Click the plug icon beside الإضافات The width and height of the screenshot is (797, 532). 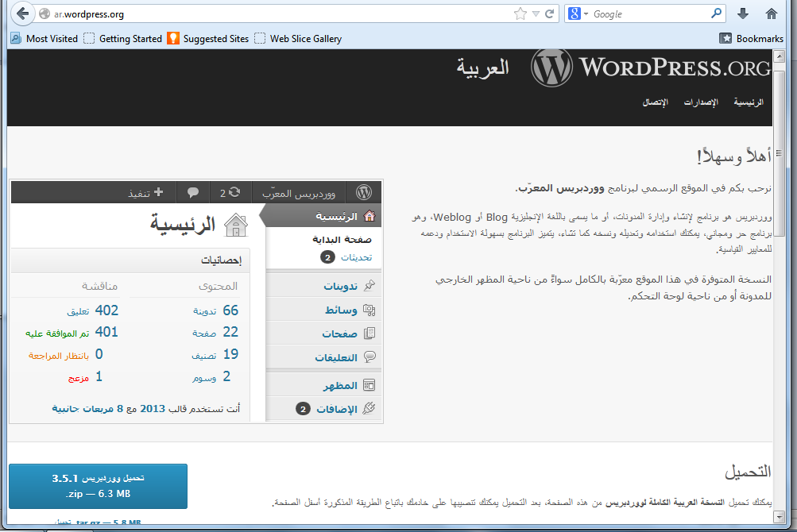click(369, 408)
